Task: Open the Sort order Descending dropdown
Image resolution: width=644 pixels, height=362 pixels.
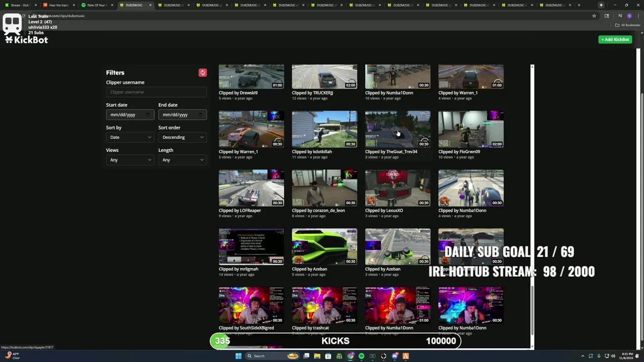Action: 182,137
